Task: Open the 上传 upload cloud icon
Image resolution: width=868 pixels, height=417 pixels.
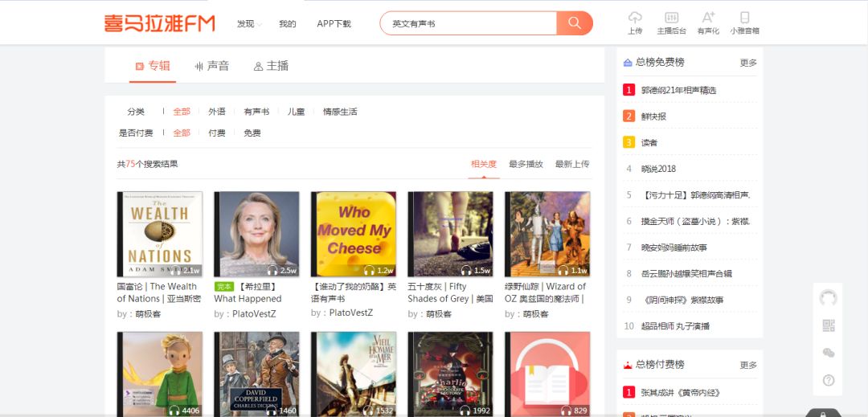Action: tap(635, 18)
